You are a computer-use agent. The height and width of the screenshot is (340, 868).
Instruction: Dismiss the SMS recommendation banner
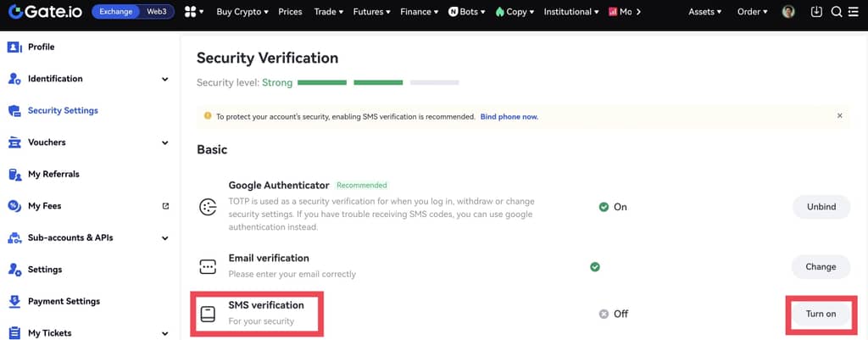pyautogui.click(x=840, y=115)
